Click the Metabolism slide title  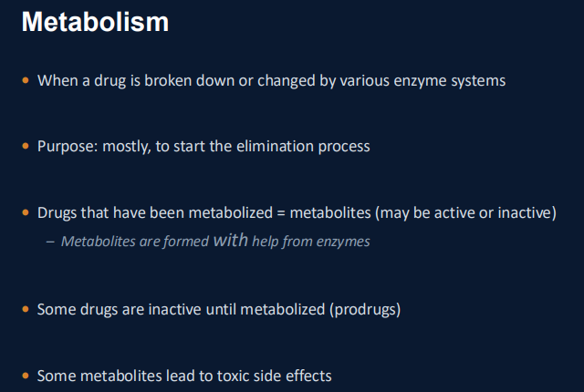(95, 22)
